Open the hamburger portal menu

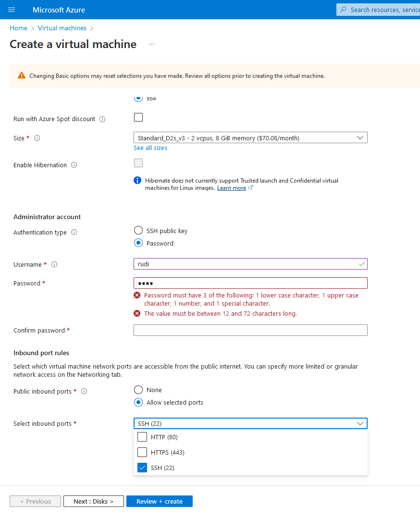[12, 10]
